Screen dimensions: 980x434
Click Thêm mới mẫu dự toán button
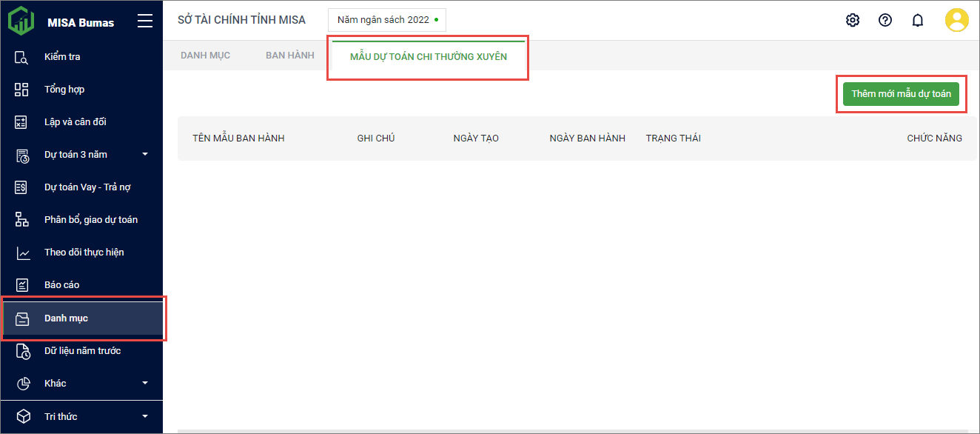(x=901, y=94)
